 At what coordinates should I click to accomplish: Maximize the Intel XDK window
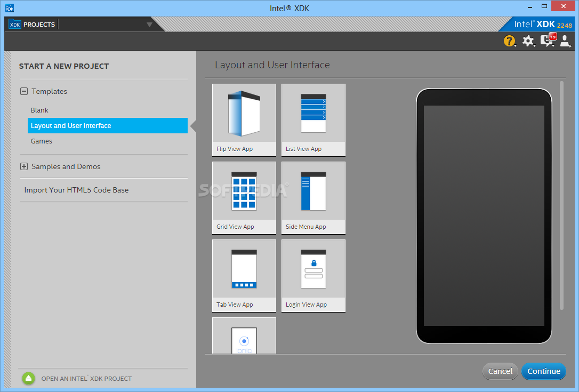(x=544, y=6)
